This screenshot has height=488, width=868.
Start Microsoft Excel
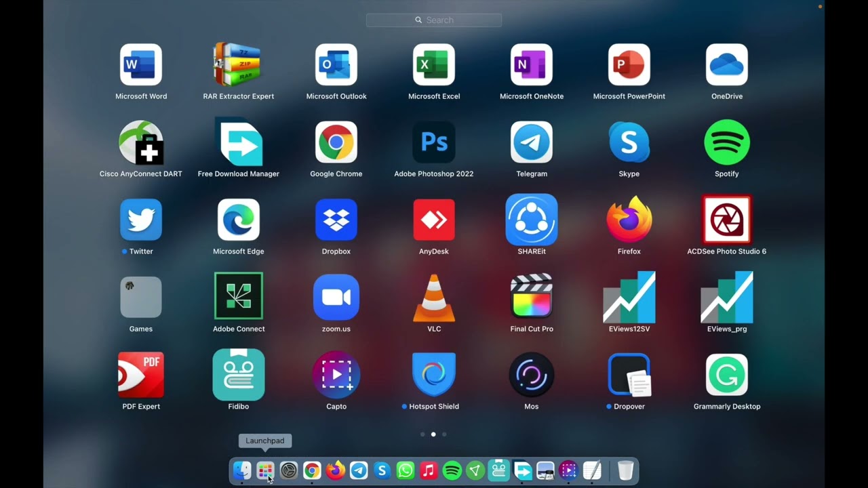(x=434, y=65)
